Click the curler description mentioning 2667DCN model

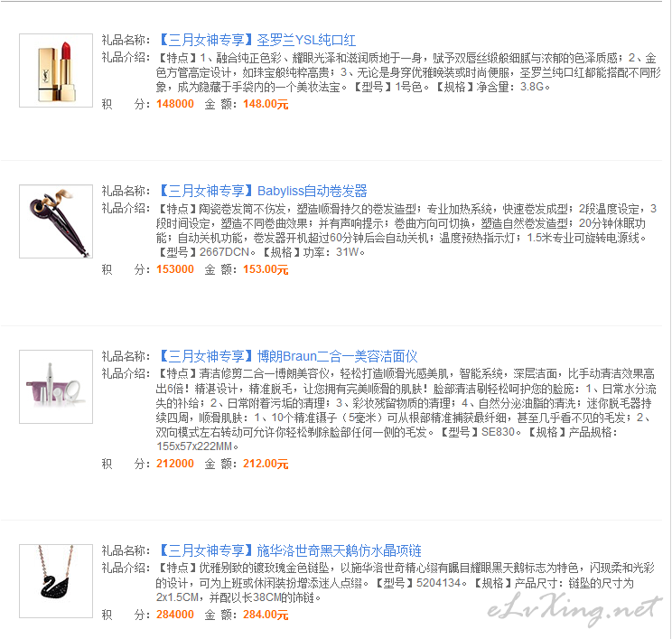(406, 230)
